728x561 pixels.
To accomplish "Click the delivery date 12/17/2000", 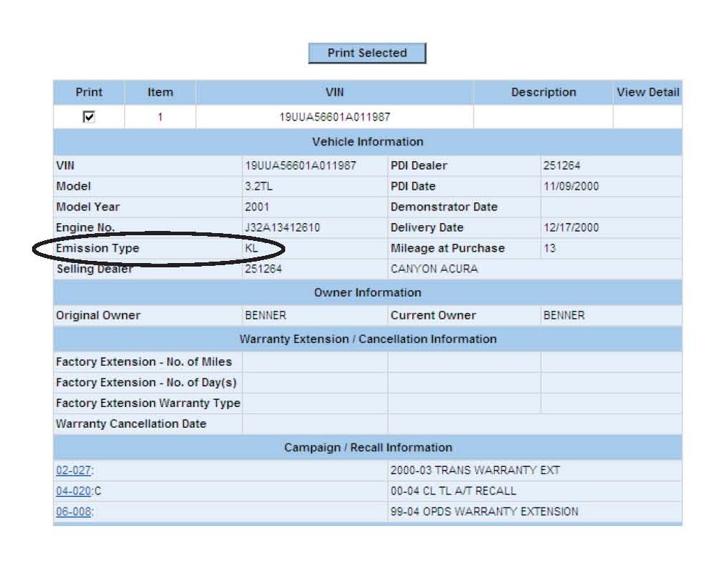I will click(570, 228).
